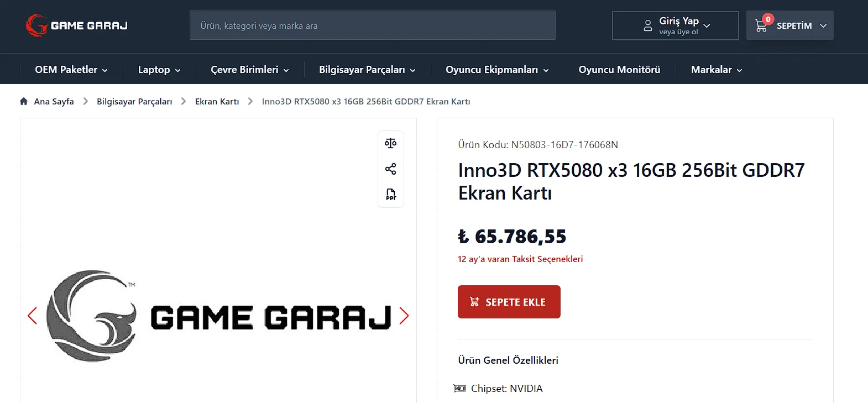Show next product image with right arrow
This screenshot has height=403, width=868.
point(404,316)
